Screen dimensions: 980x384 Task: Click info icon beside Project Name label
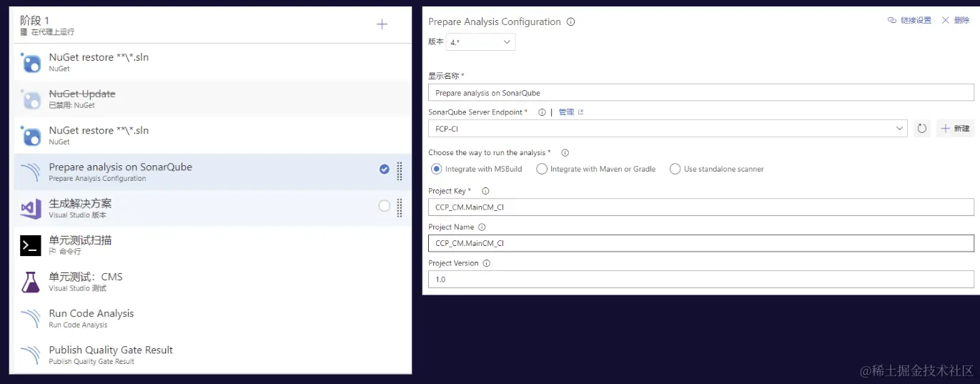coord(481,227)
